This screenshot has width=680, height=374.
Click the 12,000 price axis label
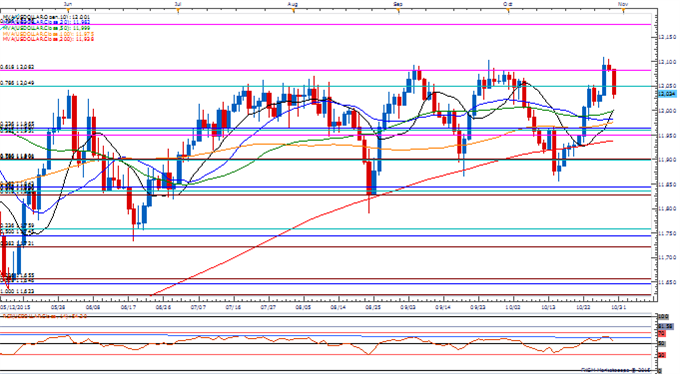pos(668,111)
